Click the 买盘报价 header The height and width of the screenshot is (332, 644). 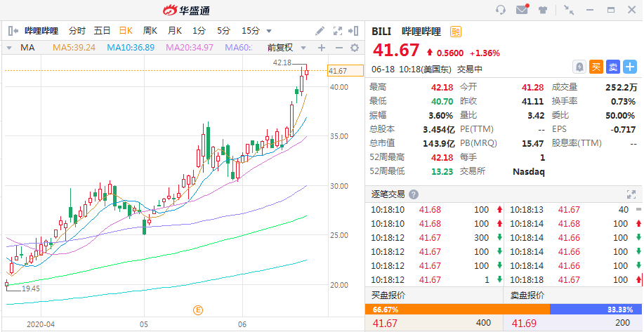[388, 295]
